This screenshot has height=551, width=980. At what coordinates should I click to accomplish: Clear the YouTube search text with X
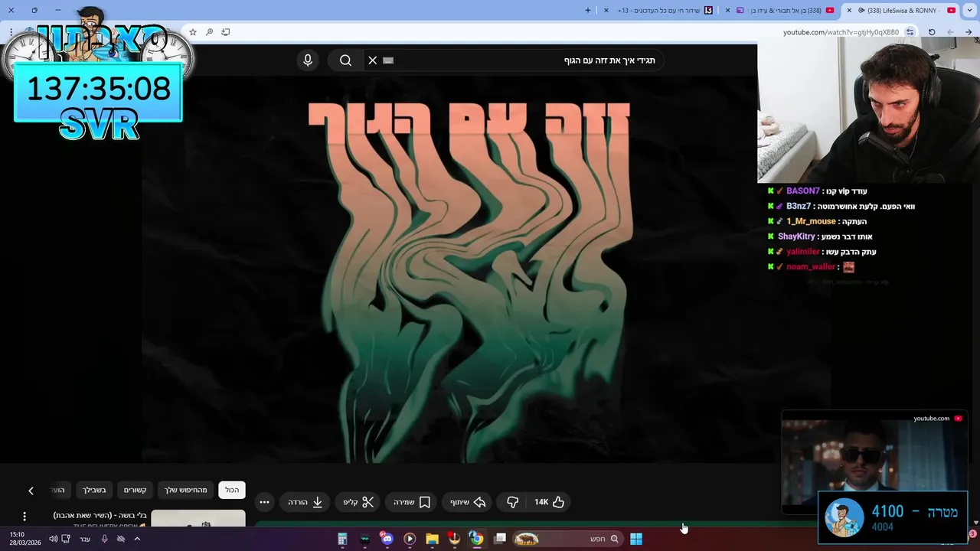373,60
